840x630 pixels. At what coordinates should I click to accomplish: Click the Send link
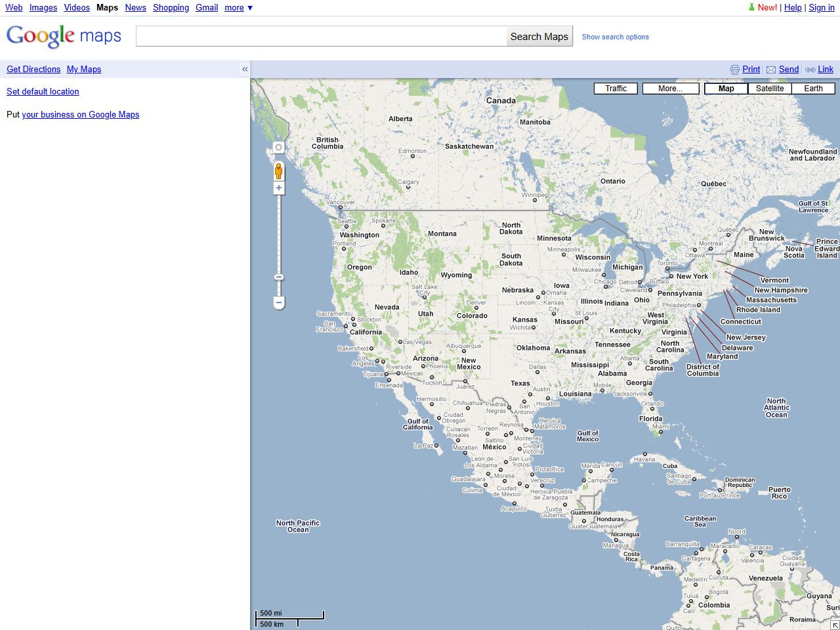click(x=789, y=70)
